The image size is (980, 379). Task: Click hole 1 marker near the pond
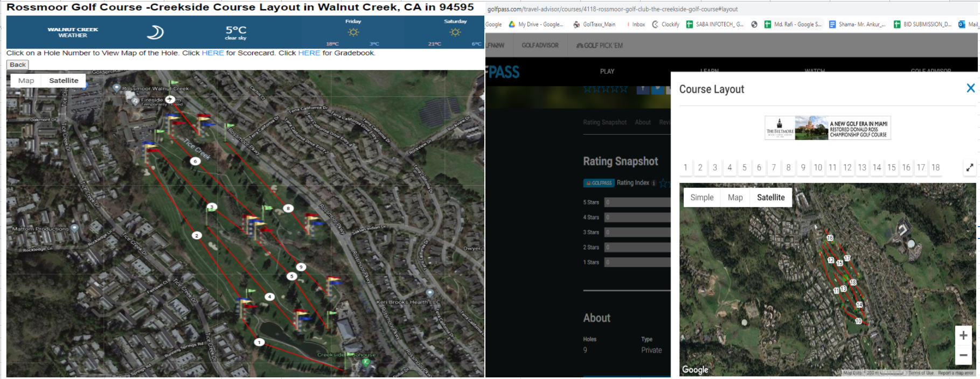259,342
